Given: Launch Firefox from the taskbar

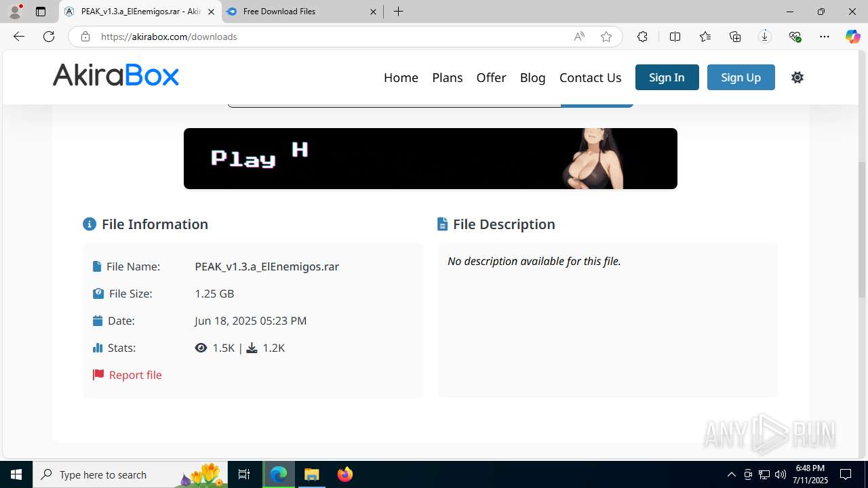Looking at the screenshot, I should point(344,474).
